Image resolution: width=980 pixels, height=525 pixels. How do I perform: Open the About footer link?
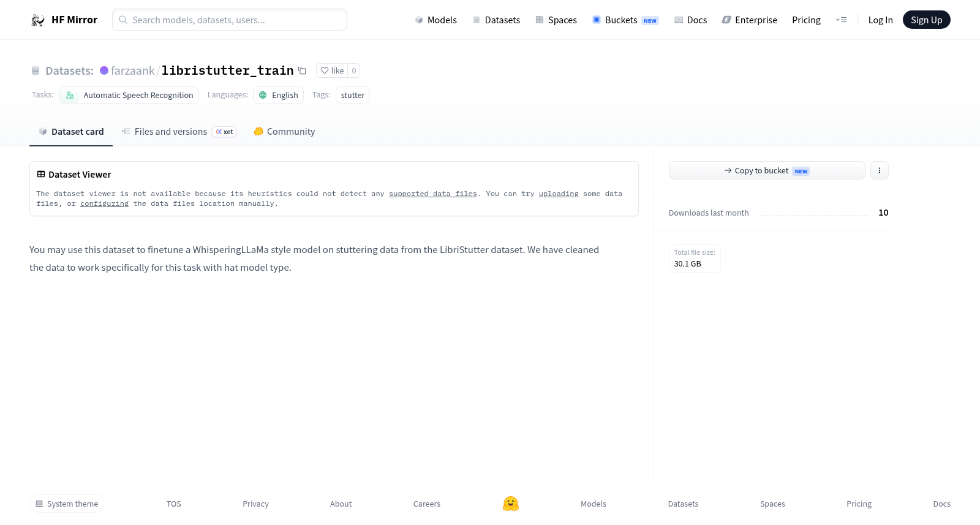(x=341, y=504)
